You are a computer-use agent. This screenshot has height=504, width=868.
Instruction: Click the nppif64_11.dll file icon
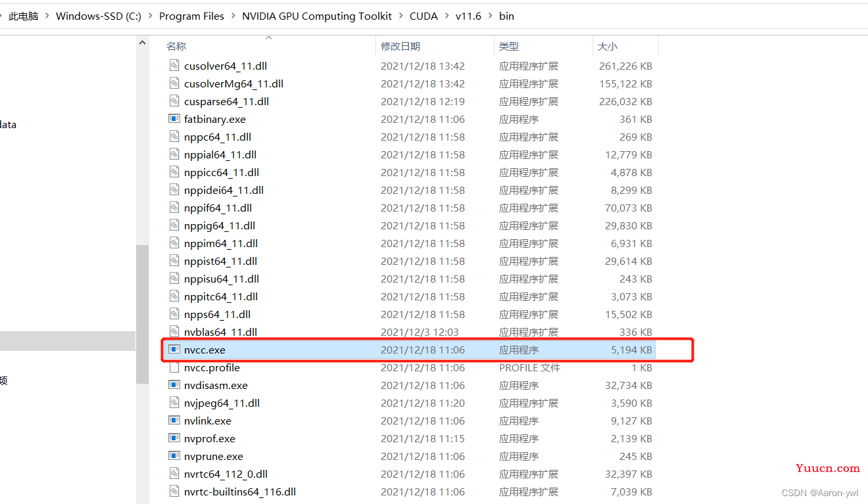pos(174,208)
